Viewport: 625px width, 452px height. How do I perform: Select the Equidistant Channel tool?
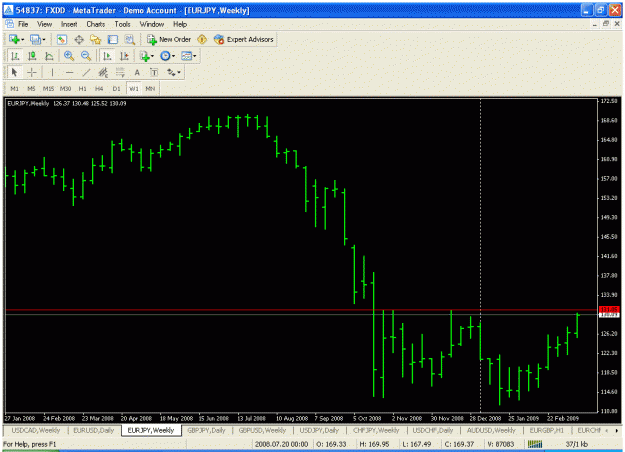pos(103,73)
